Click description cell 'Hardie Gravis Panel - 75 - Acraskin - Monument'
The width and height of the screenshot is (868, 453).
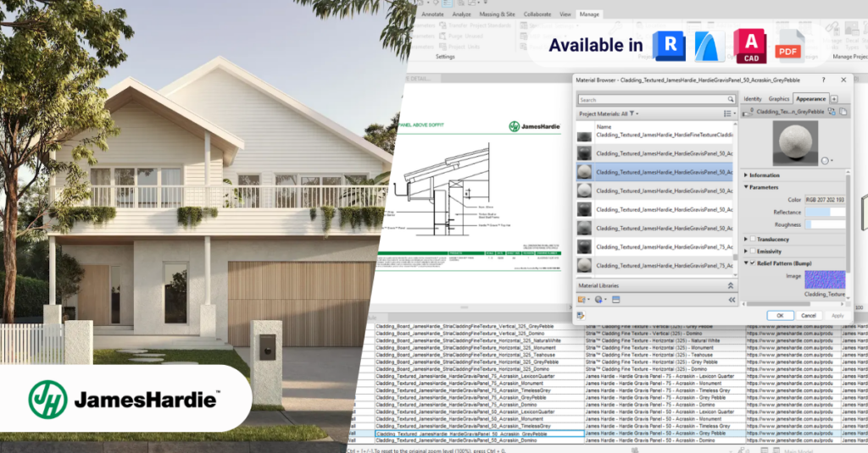pos(665,384)
